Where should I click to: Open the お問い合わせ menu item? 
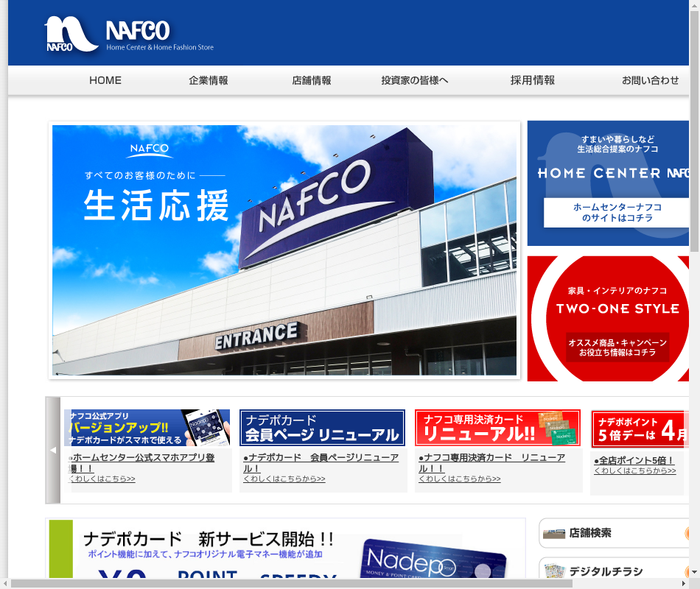[x=651, y=80]
